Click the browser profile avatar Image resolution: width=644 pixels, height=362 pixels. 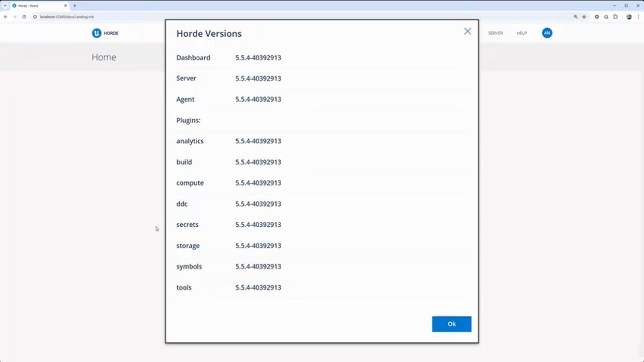[x=629, y=17]
